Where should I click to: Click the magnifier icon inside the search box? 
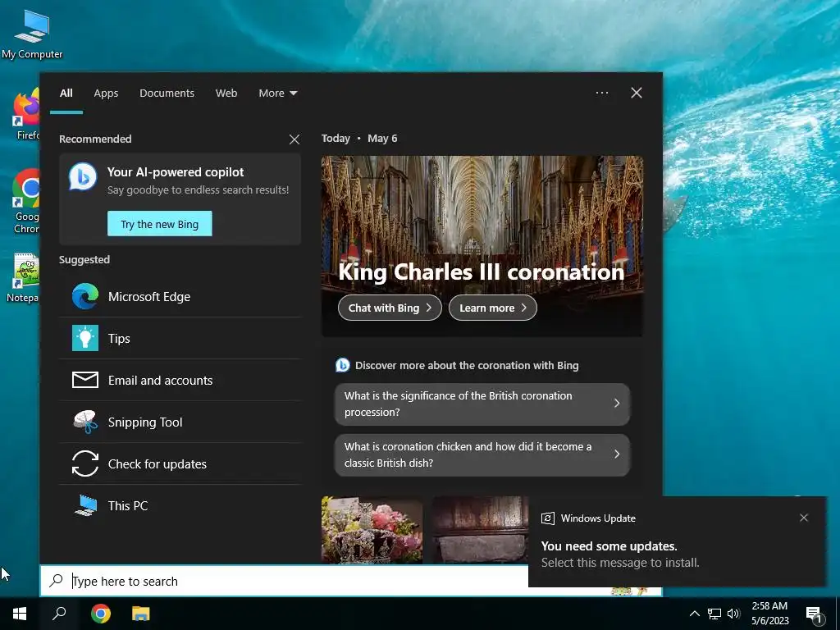(57, 581)
